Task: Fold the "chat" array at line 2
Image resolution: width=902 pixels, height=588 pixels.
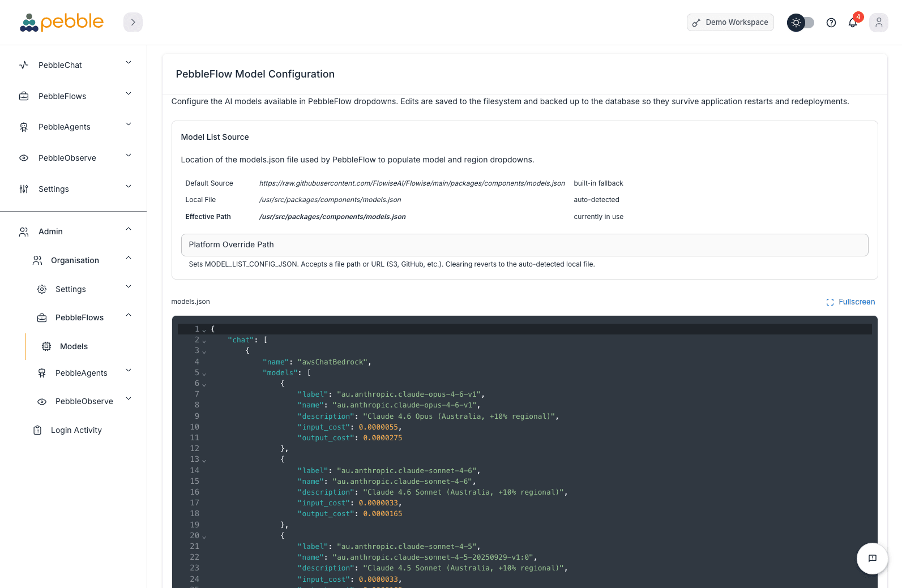Action: click(x=204, y=341)
